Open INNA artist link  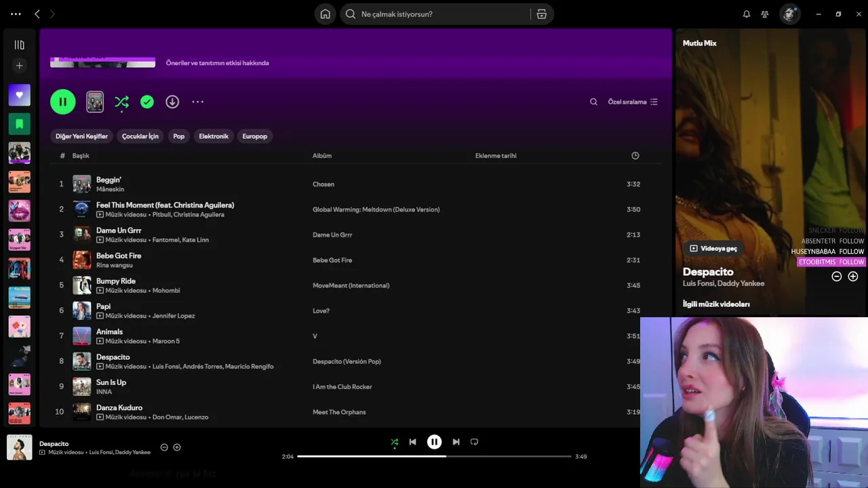pos(104,392)
